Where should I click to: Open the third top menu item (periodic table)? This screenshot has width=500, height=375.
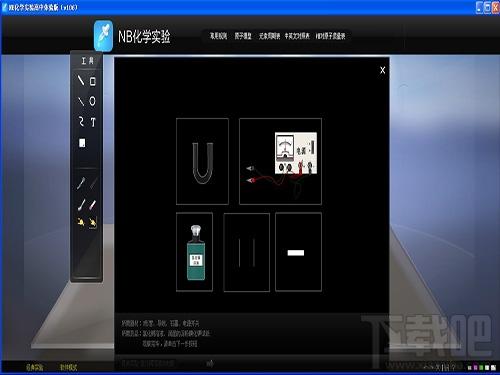click(x=269, y=36)
